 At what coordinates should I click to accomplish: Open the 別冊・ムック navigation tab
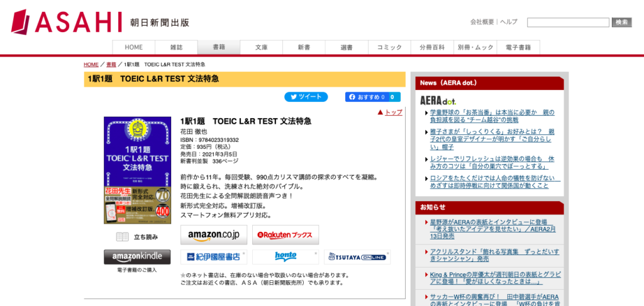pyautogui.click(x=475, y=47)
